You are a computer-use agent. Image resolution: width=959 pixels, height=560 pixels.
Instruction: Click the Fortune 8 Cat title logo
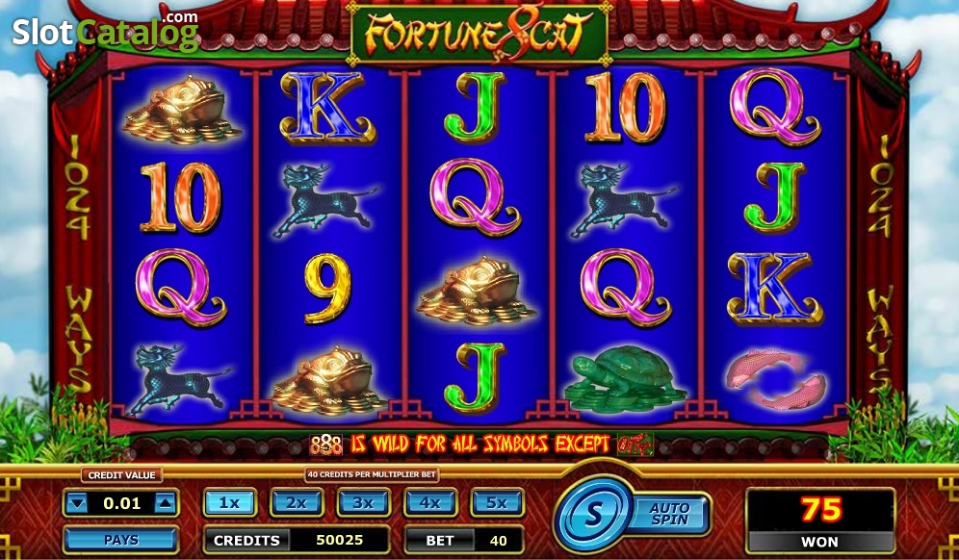(479, 32)
